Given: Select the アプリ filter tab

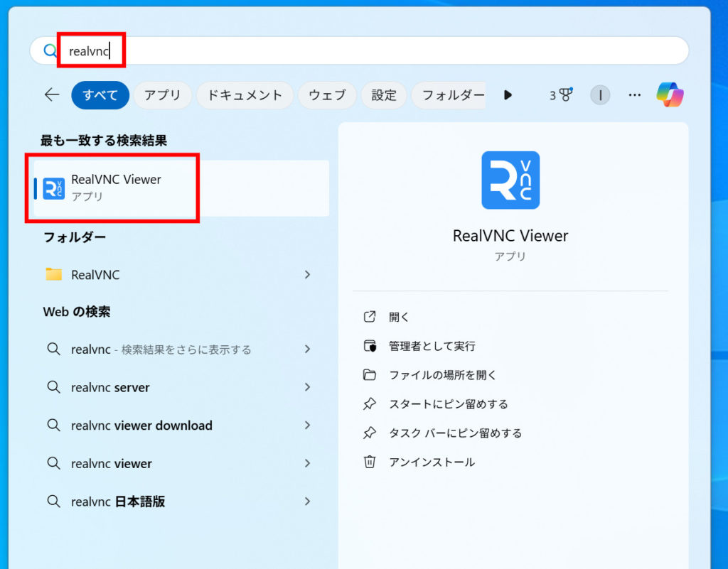Looking at the screenshot, I should coord(162,94).
